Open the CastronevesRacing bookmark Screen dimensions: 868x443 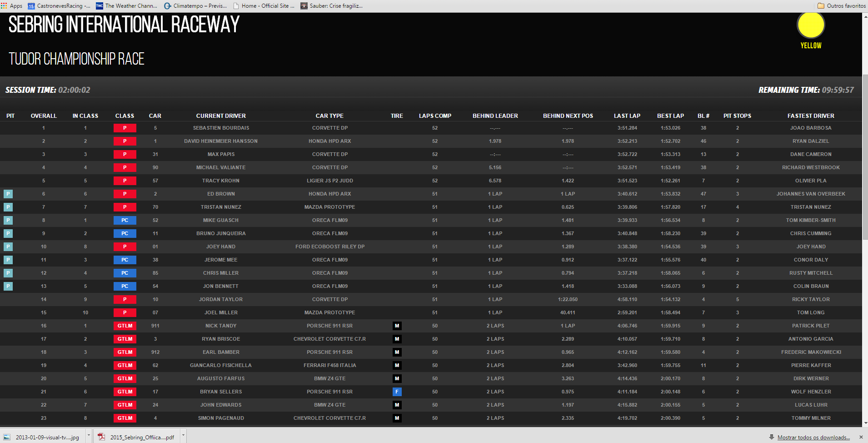(59, 6)
